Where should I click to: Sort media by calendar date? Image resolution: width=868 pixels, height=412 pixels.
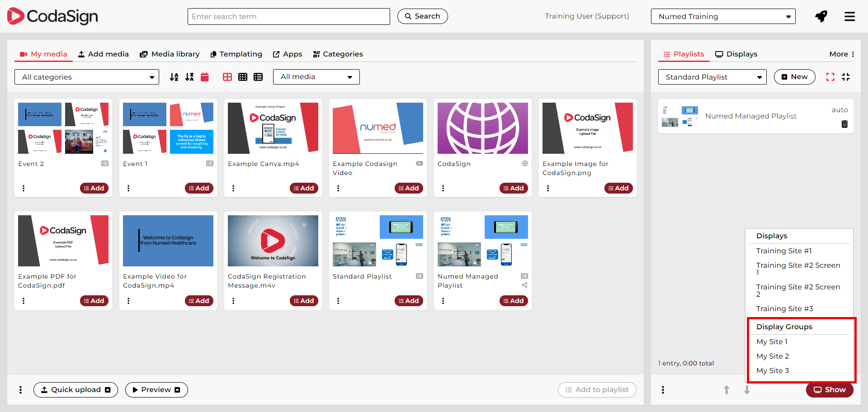(x=205, y=77)
